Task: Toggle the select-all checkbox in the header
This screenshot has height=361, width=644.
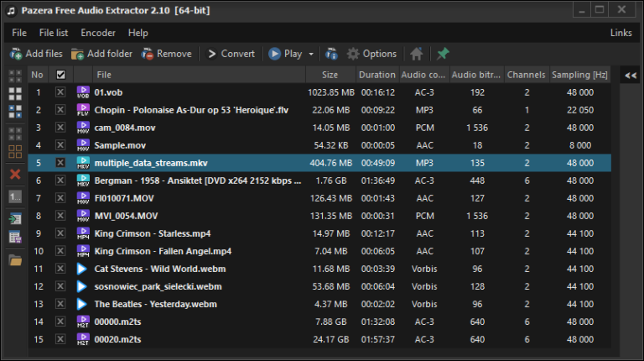Action: 60,75
